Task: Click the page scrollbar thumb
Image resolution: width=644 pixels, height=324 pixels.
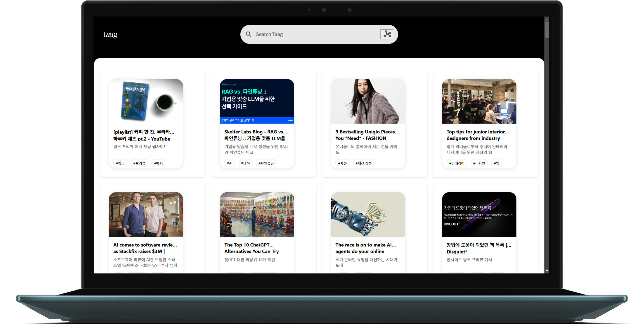Action: point(547,30)
